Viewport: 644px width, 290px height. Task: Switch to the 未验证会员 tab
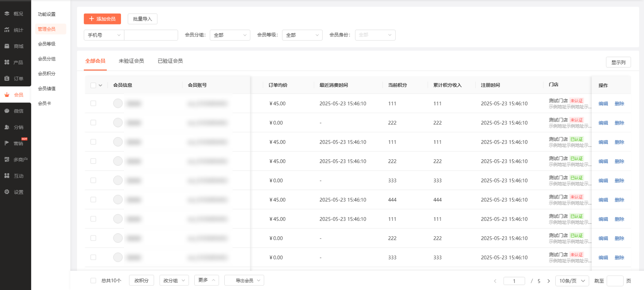coord(131,61)
